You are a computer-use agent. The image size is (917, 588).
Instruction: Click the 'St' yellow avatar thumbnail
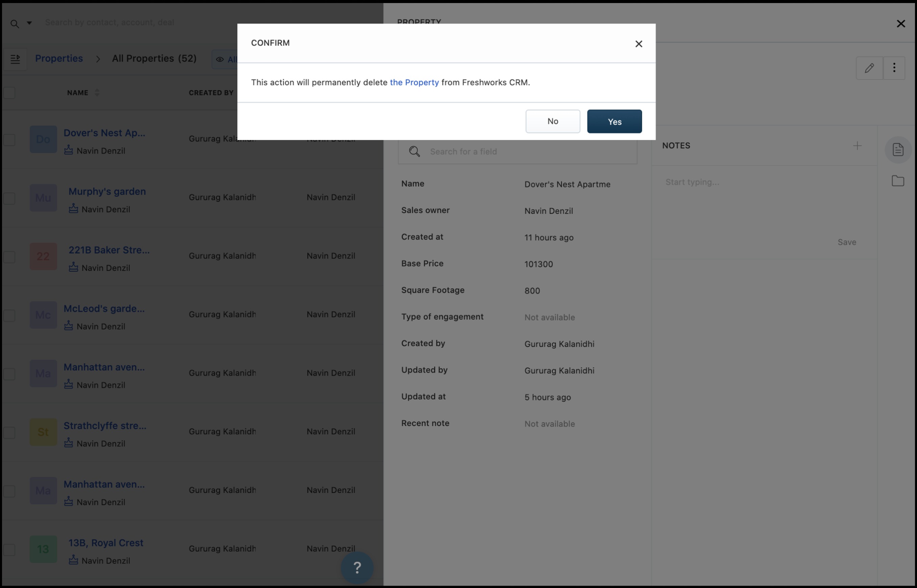pos(43,432)
